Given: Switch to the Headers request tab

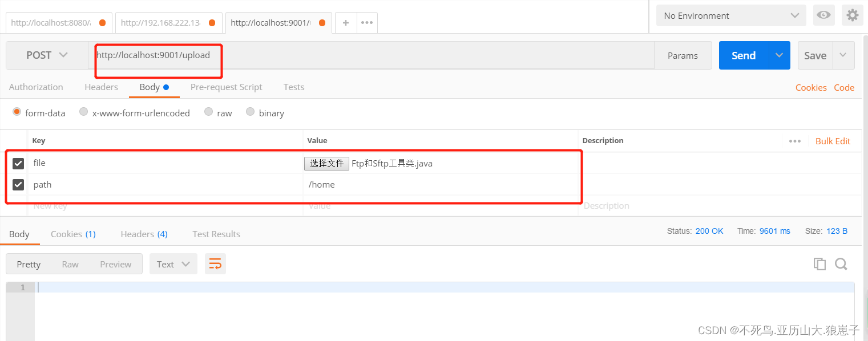Looking at the screenshot, I should coord(101,87).
